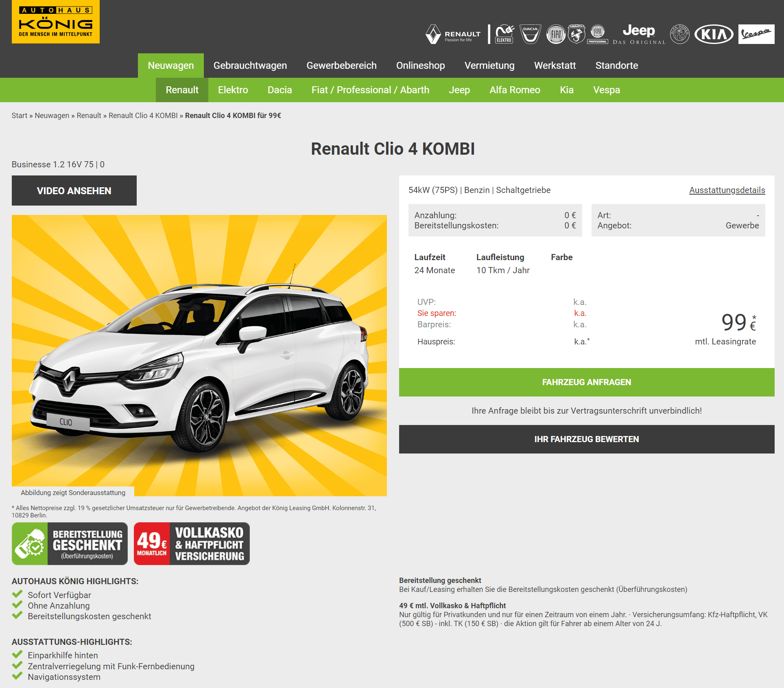Select the Alfa Romeo submenu tab

(x=515, y=90)
